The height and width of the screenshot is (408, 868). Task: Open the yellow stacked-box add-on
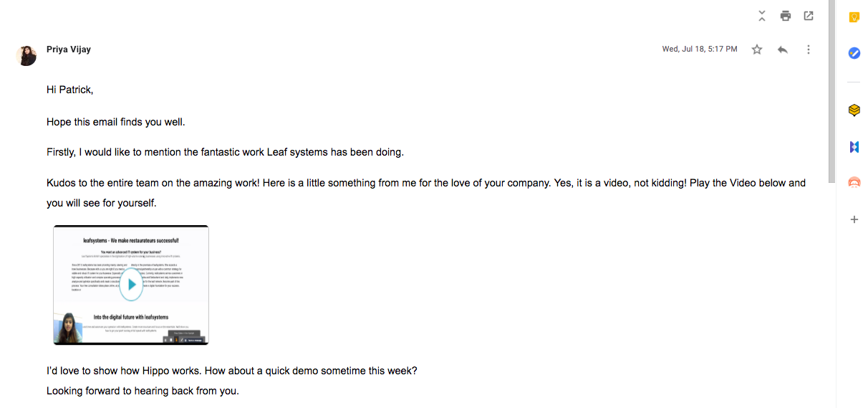(x=854, y=110)
